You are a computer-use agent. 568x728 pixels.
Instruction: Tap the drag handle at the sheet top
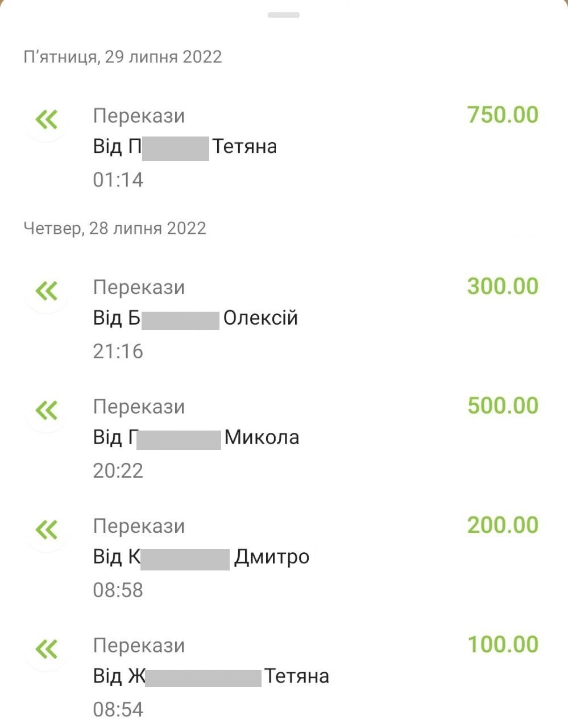coord(284,15)
